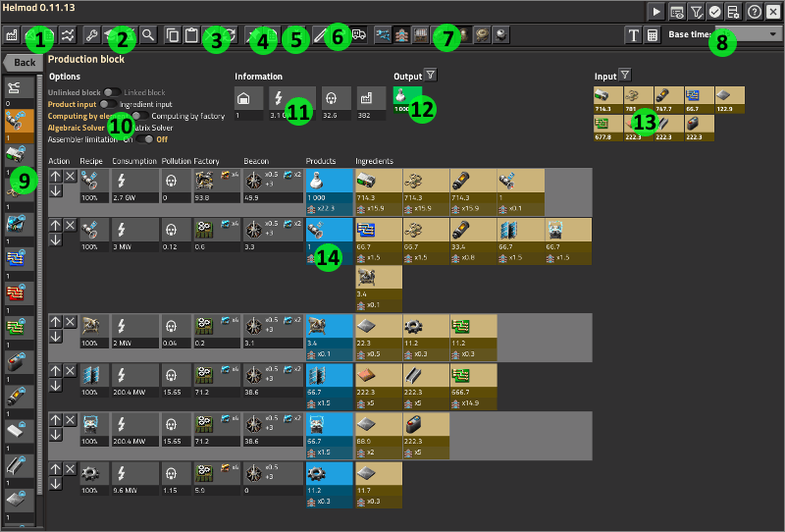Click the wrench settings icon in toolbar
This screenshot has height=532, width=785.
[x=91, y=34]
